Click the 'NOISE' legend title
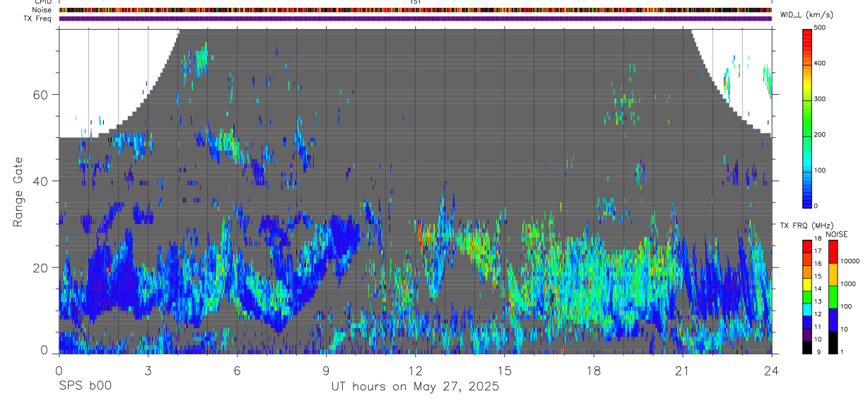The height and width of the screenshot is (401, 868). click(836, 234)
